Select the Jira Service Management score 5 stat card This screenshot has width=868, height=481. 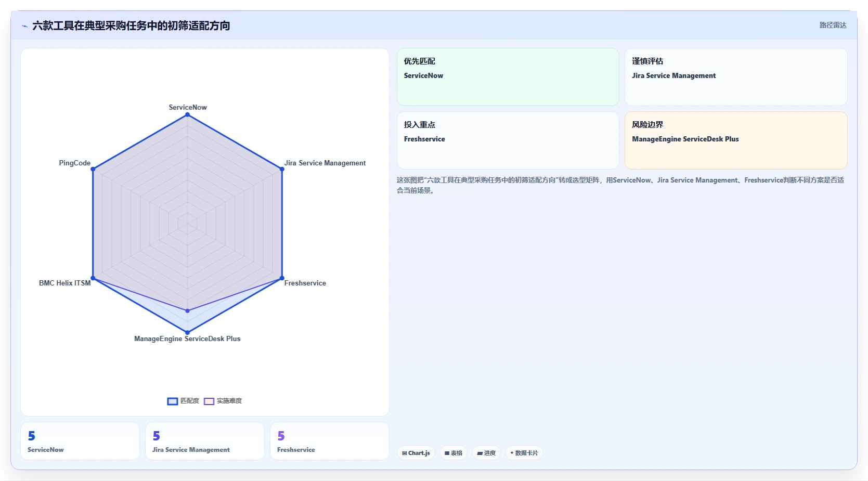tap(205, 441)
